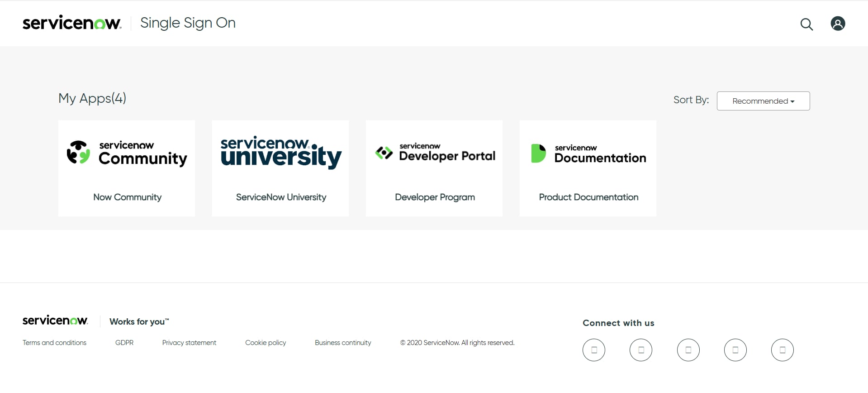
Task: Click the 2020 ServiceNow copyright text
Action: (457, 343)
